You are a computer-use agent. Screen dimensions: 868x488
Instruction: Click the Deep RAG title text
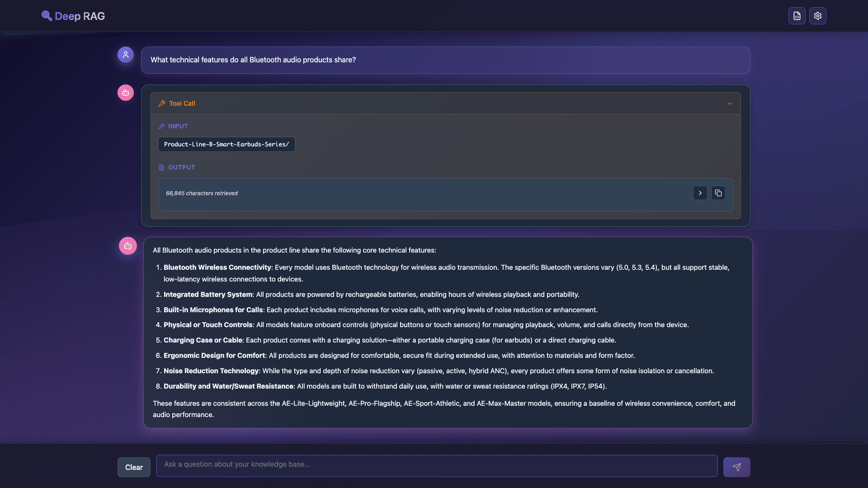(x=80, y=16)
